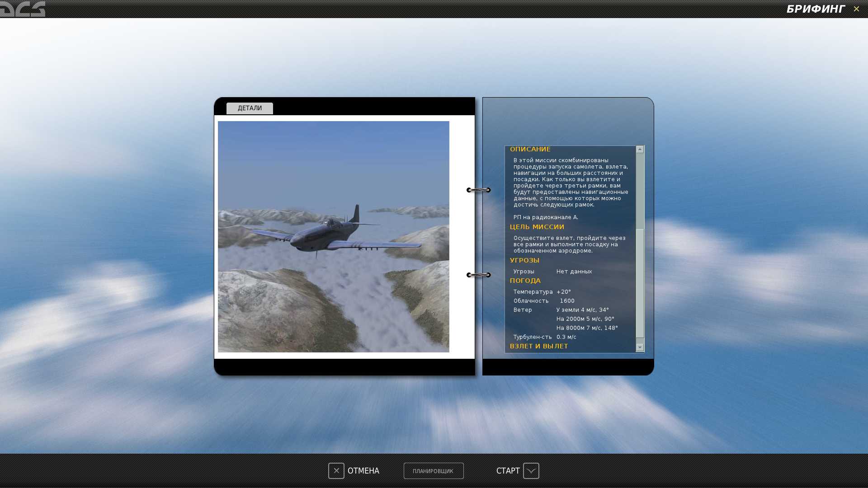Click wind value 'На 8000м 7 м/с, 148°'
The width and height of the screenshot is (868, 488).
[587, 328]
